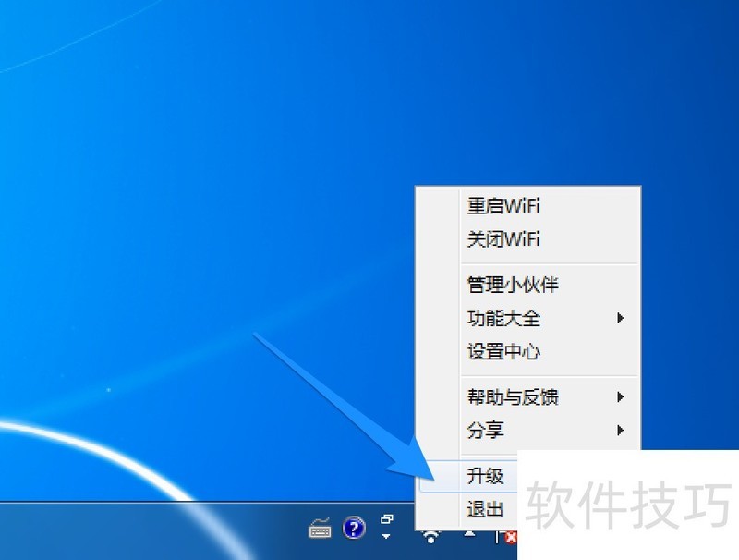Open 管理小伙伴 menu entry

pos(513,285)
